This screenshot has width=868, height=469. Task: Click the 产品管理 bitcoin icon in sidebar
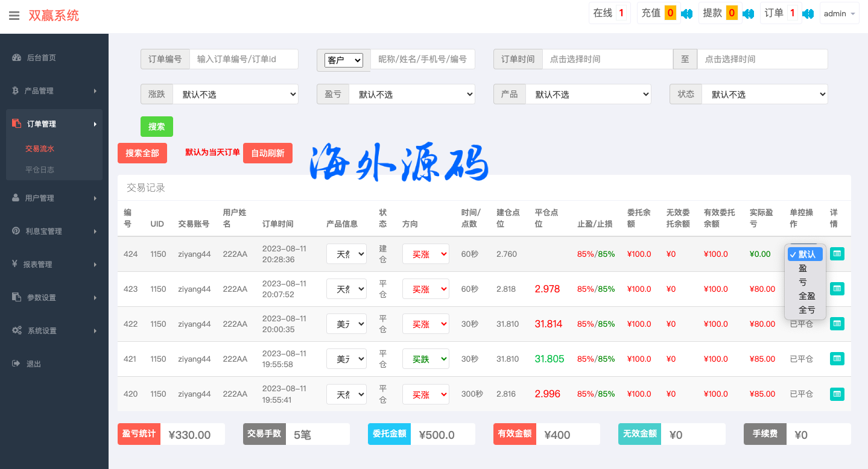coord(16,91)
